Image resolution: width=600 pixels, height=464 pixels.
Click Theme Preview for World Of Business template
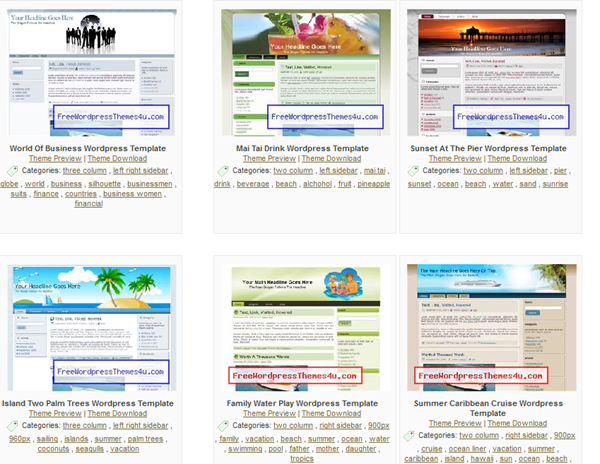pyautogui.click(x=55, y=158)
